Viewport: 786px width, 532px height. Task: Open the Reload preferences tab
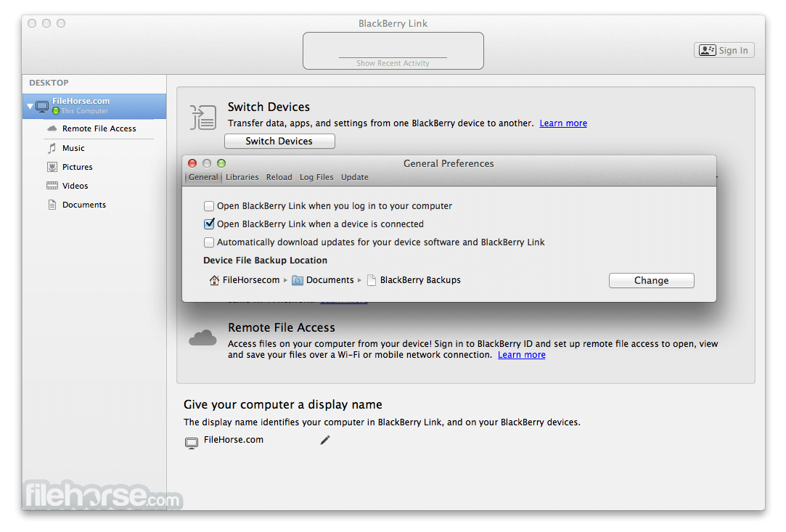(279, 177)
